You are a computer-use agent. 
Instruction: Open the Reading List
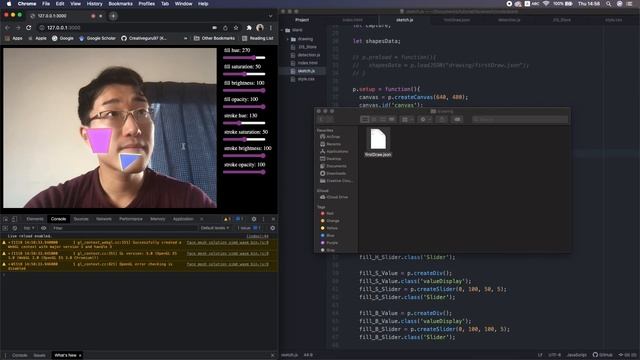click(258, 38)
